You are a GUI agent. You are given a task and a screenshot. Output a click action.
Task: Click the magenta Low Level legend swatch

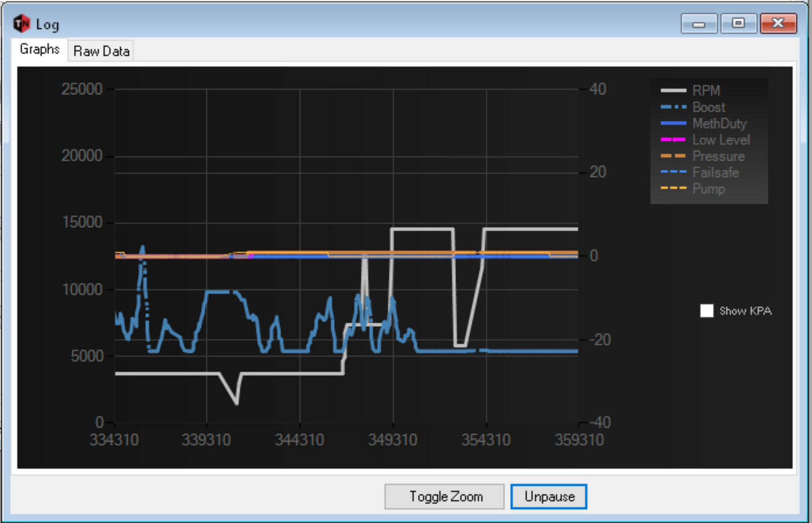[x=673, y=139]
